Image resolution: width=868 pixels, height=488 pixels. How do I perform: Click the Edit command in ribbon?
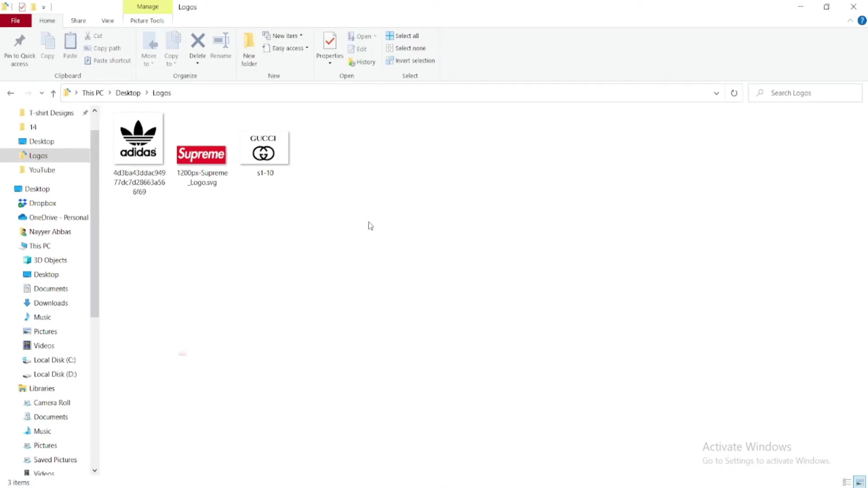pyautogui.click(x=357, y=49)
